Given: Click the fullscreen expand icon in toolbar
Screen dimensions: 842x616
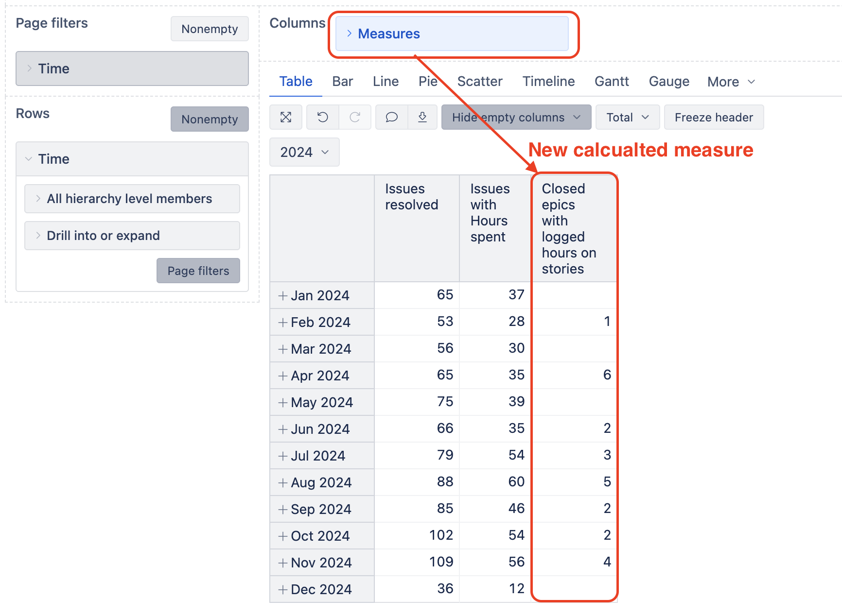Looking at the screenshot, I should (286, 117).
